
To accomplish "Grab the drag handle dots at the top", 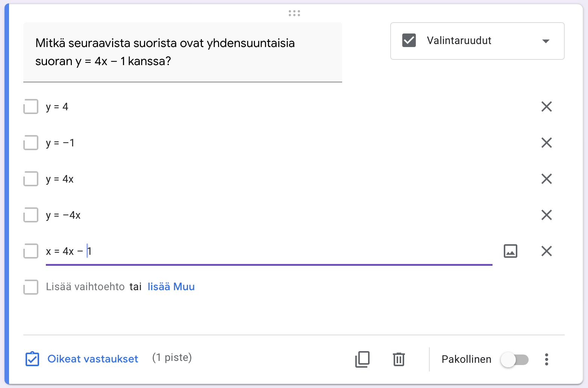I will (x=294, y=13).
